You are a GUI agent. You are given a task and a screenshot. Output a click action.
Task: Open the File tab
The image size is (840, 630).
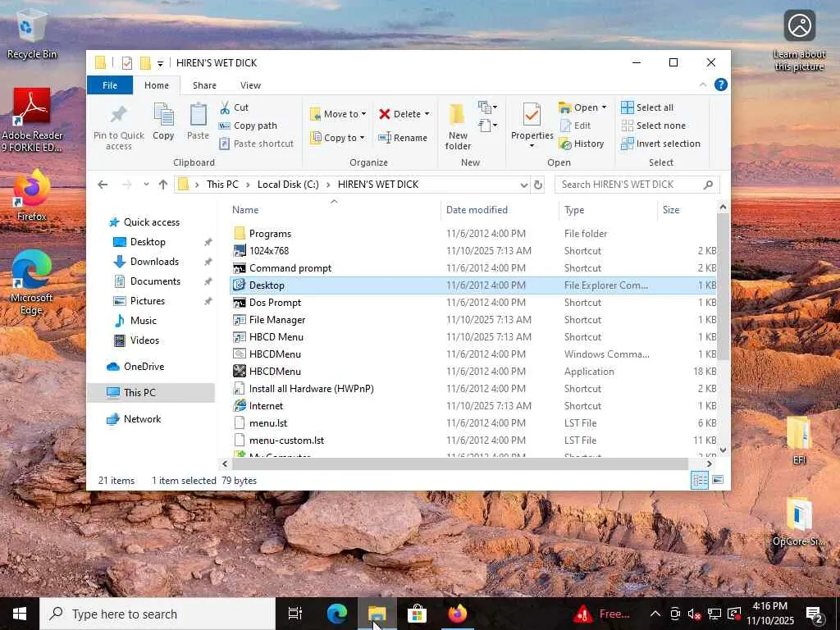click(110, 85)
